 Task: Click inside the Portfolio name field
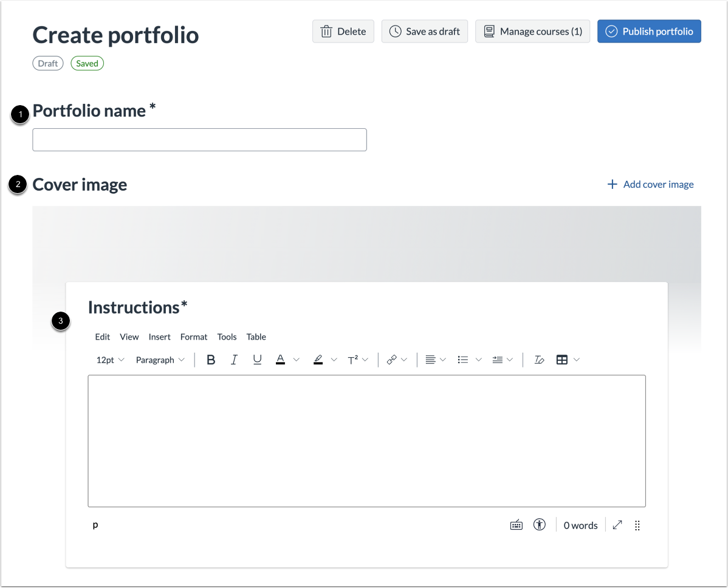coord(199,140)
